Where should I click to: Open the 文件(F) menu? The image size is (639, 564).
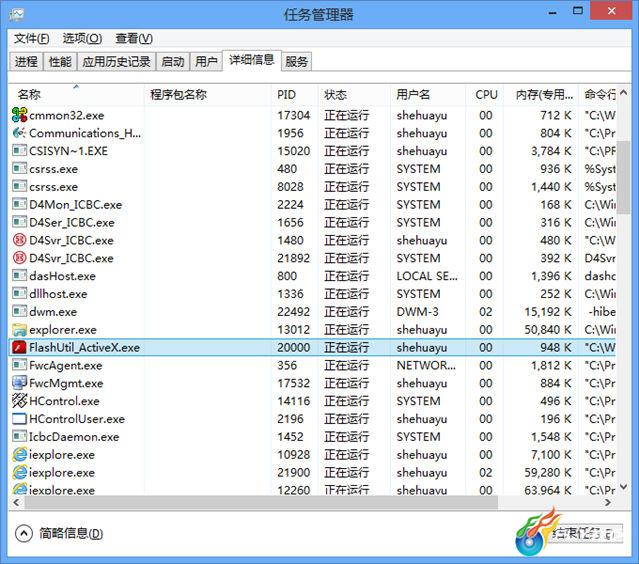tap(31, 39)
